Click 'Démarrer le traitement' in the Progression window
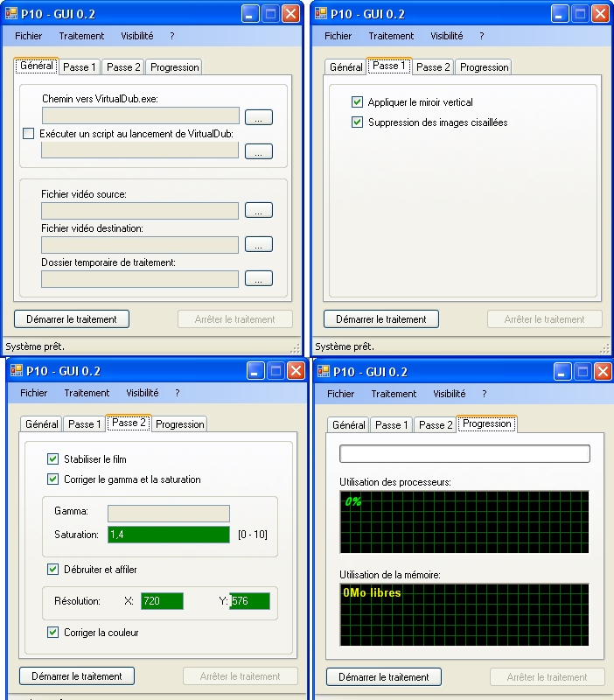The image size is (614, 700). [384, 676]
